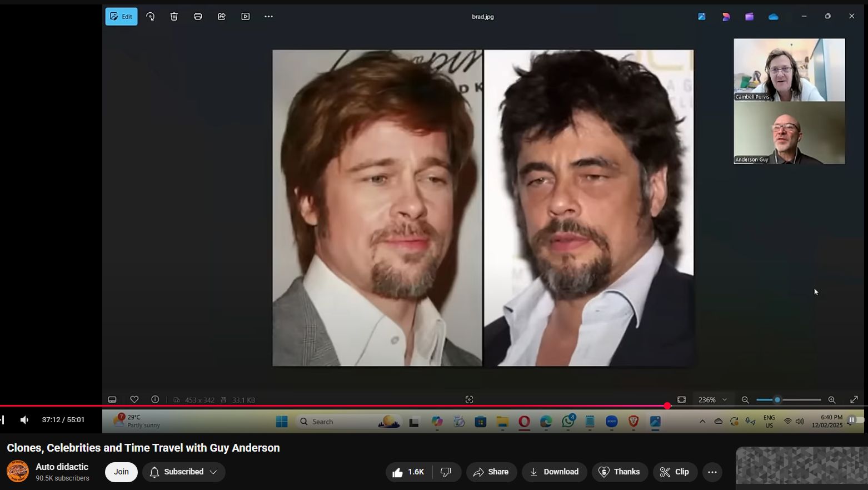868x490 pixels.
Task: Toggle the filmstrip icon in Photos bottom bar
Action: pyautogui.click(x=112, y=400)
